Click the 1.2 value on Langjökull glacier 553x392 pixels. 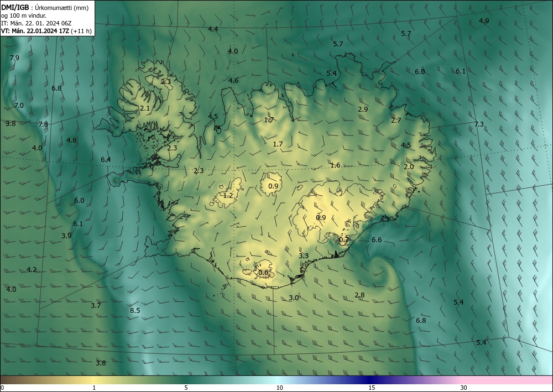(228, 195)
